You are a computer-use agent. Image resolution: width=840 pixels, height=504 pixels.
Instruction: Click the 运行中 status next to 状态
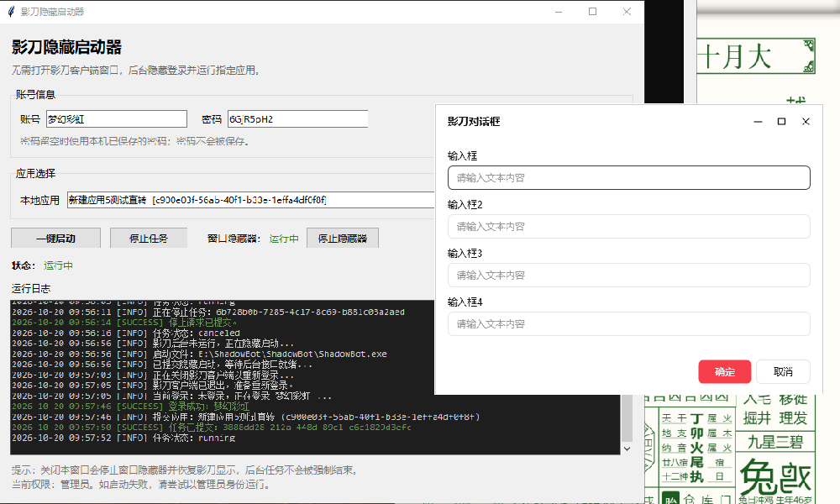tap(58, 265)
